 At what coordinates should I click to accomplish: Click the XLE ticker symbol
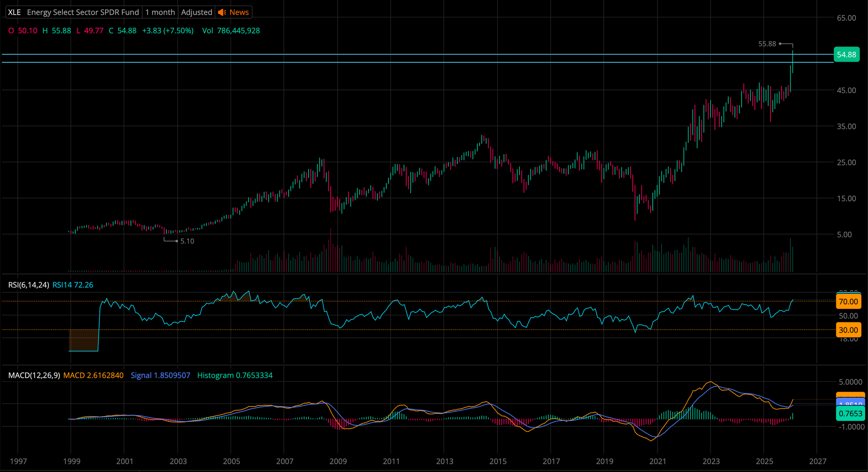[x=14, y=12]
